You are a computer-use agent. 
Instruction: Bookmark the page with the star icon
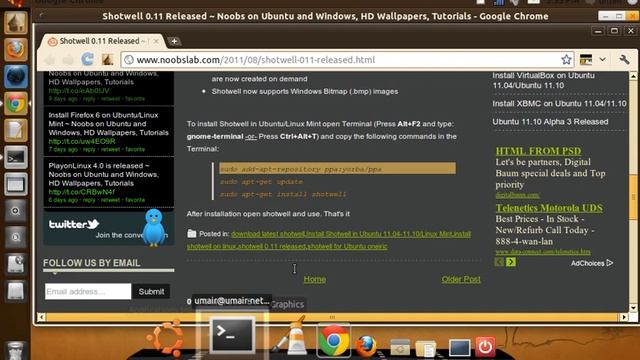click(566, 60)
